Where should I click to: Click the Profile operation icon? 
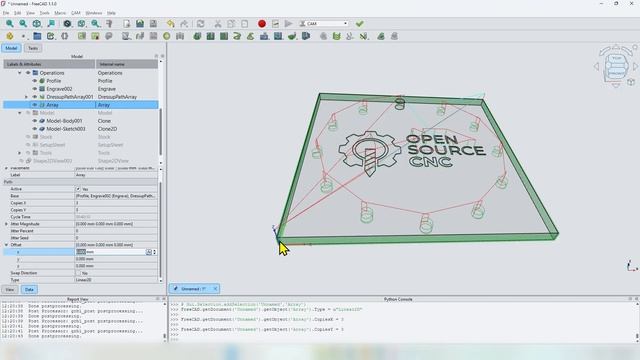(x=197, y=36)
